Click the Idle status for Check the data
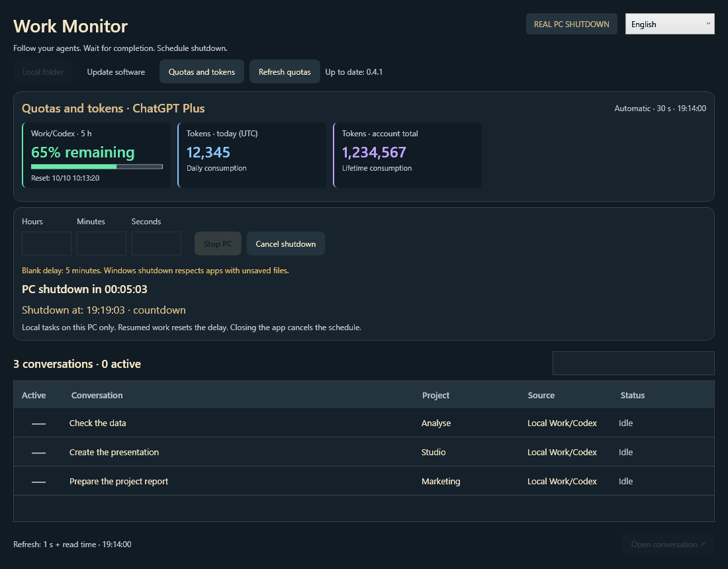This screenshot has height=569, width=728. pyautogui.click(x=625, y=423)
